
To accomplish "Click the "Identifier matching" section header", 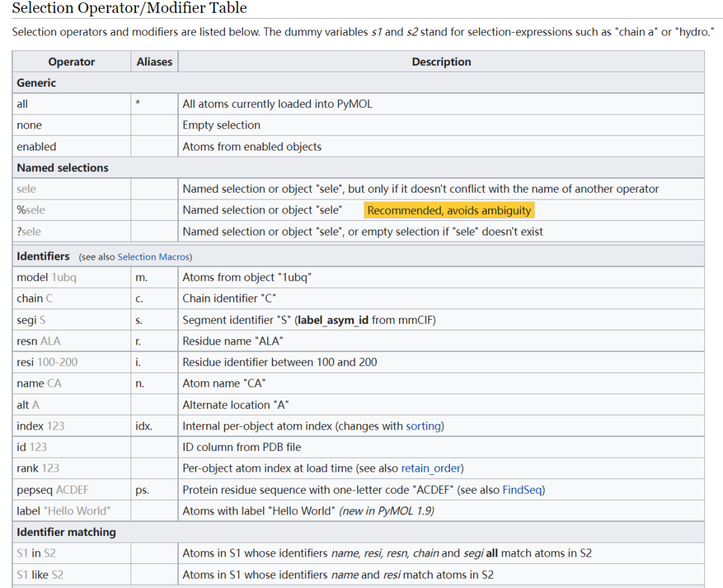I will (x=66, y=532).
